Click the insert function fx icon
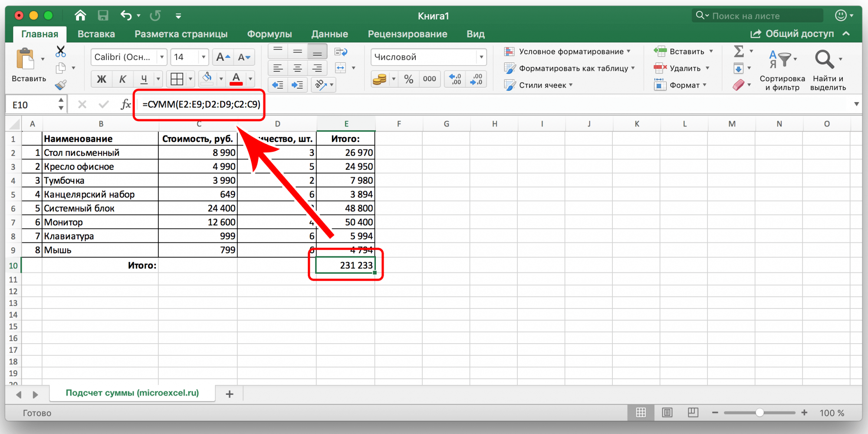Image resolution: width=868 pixels, height=434 pixels. click(125, 104)
